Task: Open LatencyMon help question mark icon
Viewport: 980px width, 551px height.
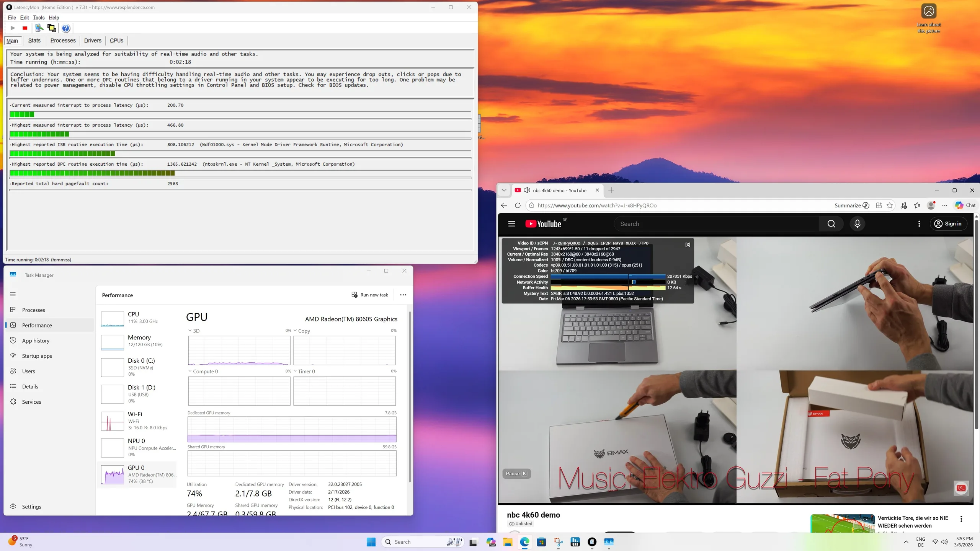Action: (66, 28)
